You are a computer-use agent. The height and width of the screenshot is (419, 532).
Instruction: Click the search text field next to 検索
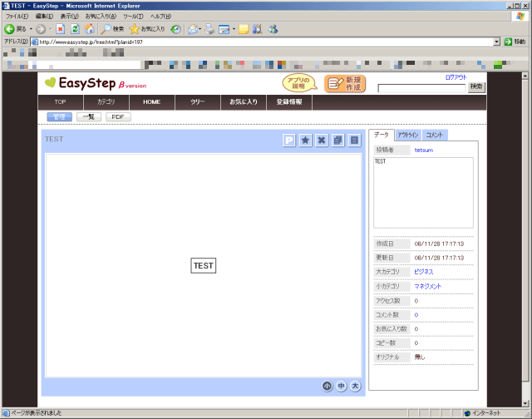click(421, 87)
